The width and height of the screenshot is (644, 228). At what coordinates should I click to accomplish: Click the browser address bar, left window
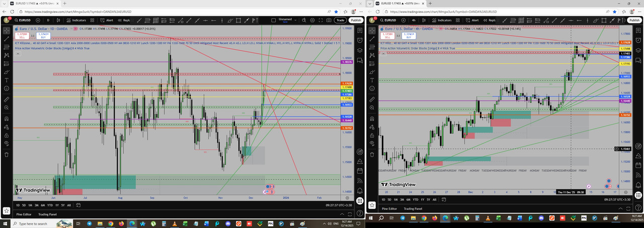point(179,12)
